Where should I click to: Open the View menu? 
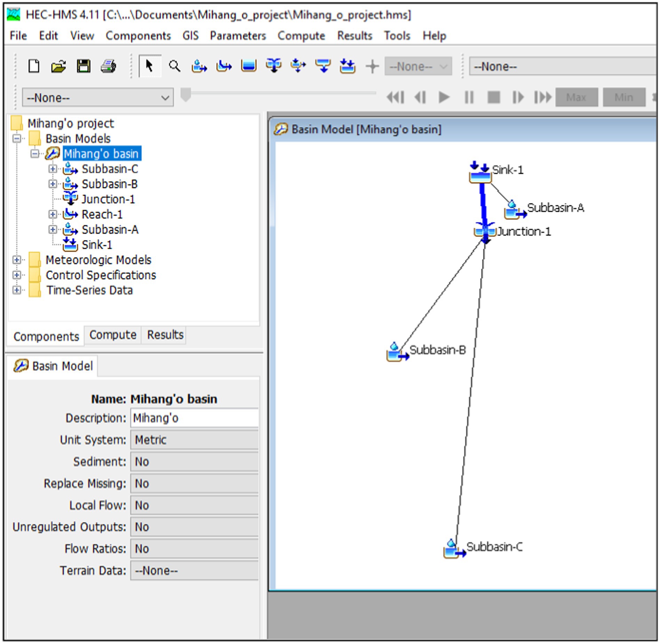pyautogui.click(x=82, y=36)
